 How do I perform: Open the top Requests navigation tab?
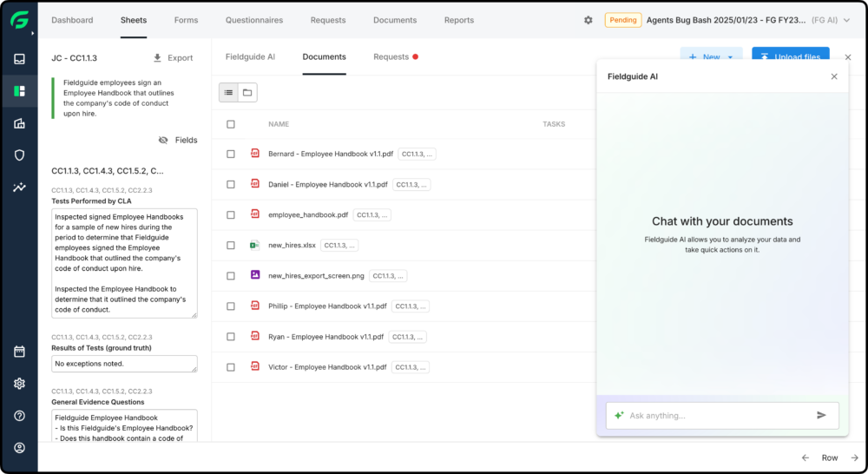coord(328,20)
